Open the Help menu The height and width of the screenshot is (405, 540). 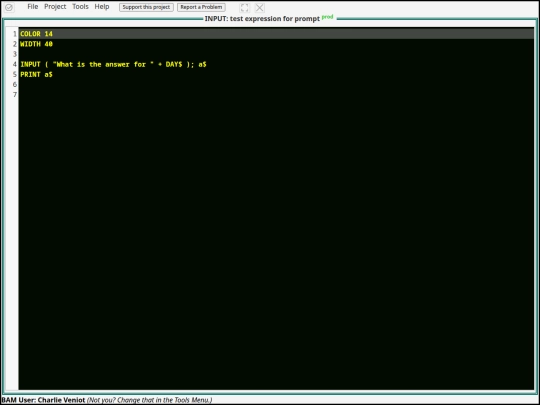coord(102,7)
